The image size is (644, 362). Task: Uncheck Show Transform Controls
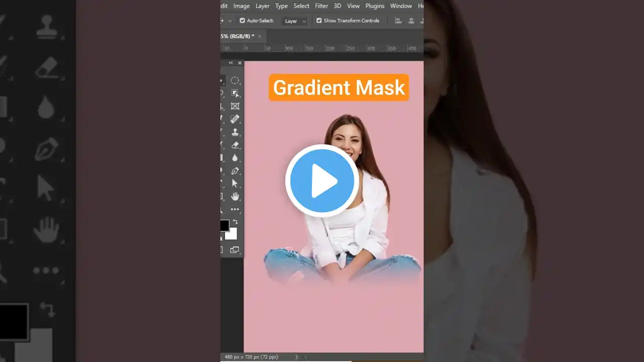[x=319, y=20]
